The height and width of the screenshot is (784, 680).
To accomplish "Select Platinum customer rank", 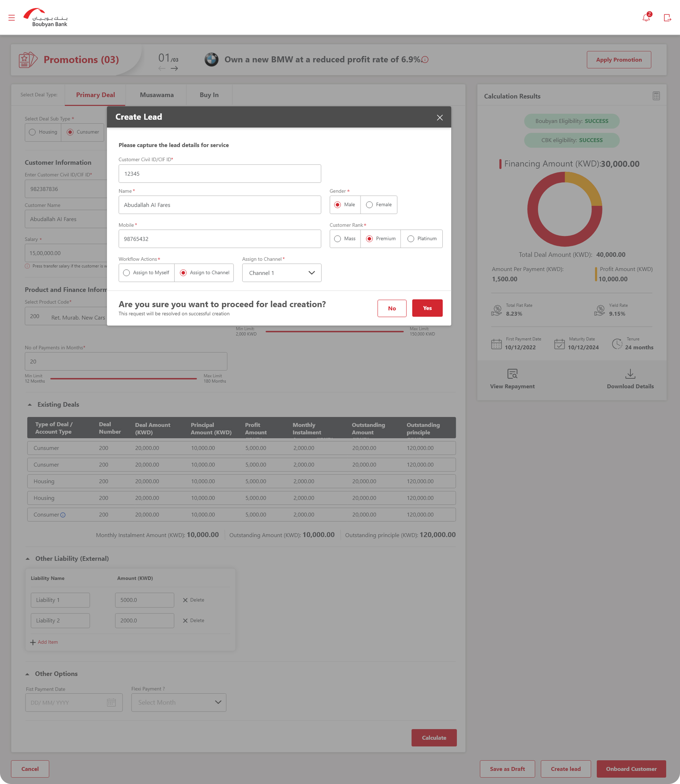I will coord(410,239).
